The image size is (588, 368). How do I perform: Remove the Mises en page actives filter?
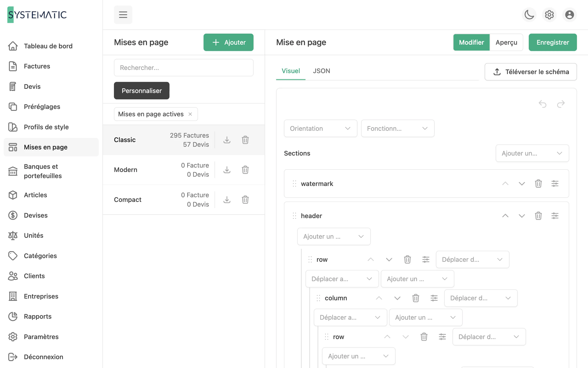pyautogui.click(x=190, y=114)
